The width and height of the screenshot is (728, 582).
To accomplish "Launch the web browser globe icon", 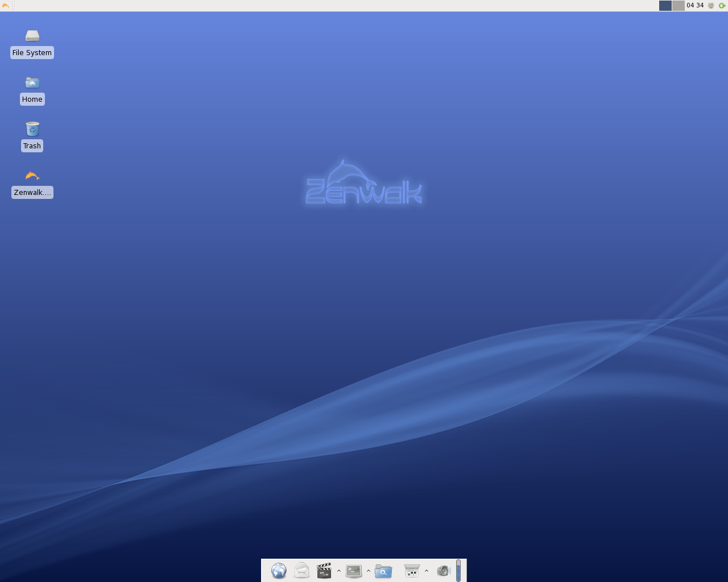I will coord(279,571).
